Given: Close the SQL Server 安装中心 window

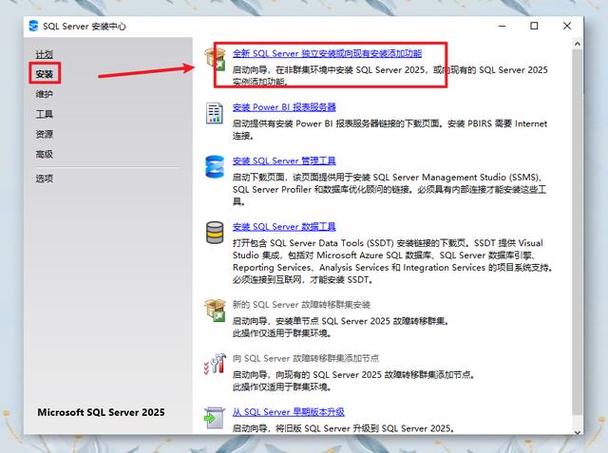Looking at the screenshot, I should [567, 26].
